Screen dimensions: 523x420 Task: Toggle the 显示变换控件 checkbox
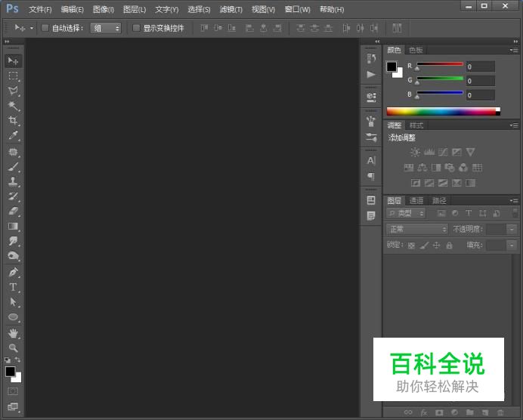(x=136, y=28)
